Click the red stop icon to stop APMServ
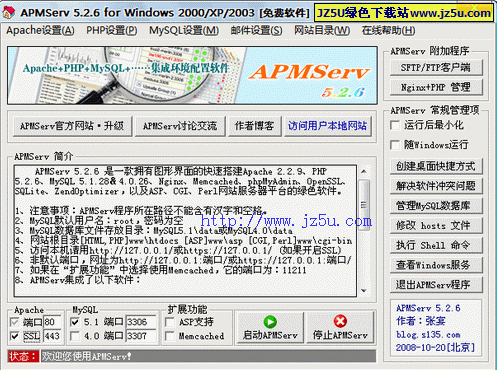Image resolution: width=497 pixels, height=370 pixels. [340, 321]
